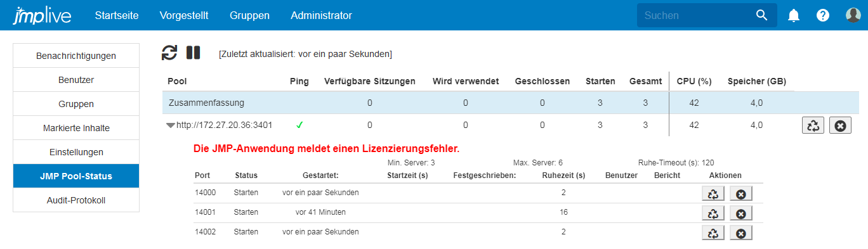Terminate session on port 14001
Image resolution: width=868 pixels, height=249 pixels.
pos(740,214)
